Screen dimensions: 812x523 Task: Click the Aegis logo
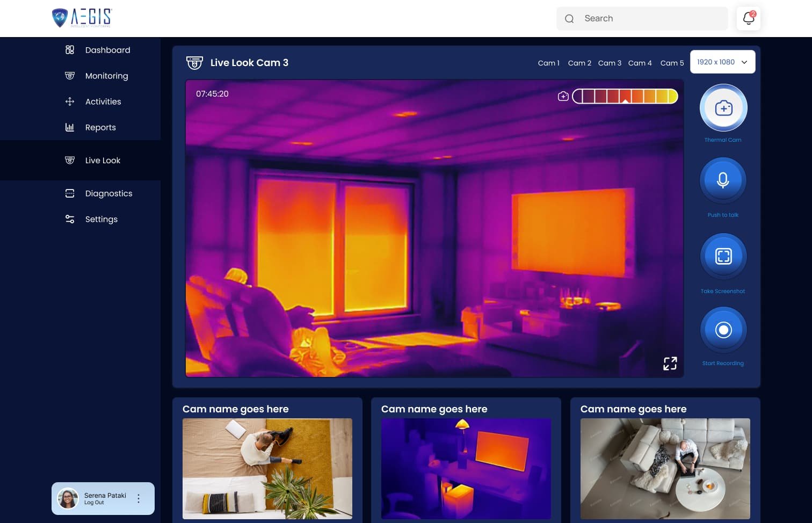pos(82,18)
